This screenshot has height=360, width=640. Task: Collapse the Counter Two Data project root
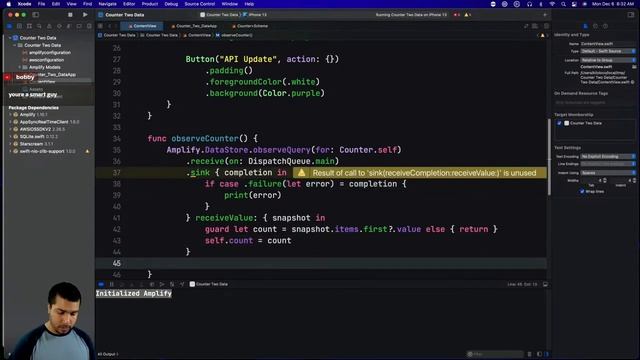click(x=10, y=38)
